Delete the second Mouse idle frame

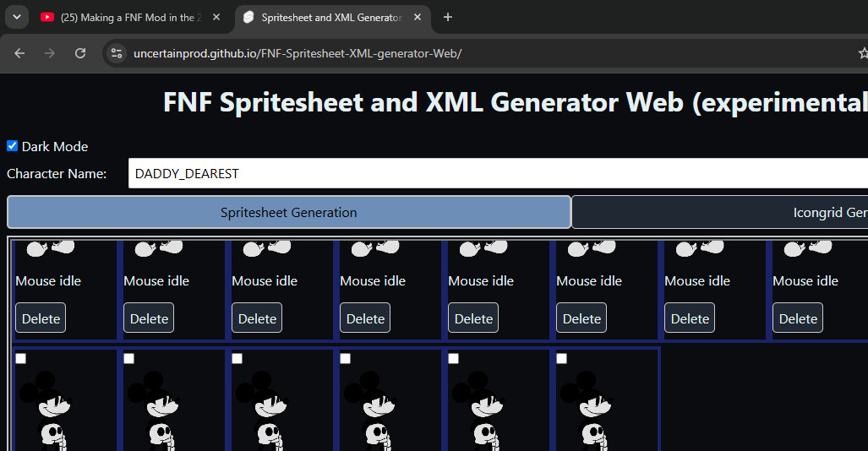pyautogui.click(x=149, y=318)
